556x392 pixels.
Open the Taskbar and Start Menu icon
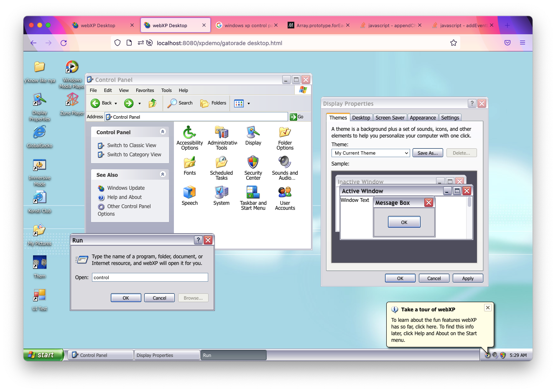[x=253, y=193]
